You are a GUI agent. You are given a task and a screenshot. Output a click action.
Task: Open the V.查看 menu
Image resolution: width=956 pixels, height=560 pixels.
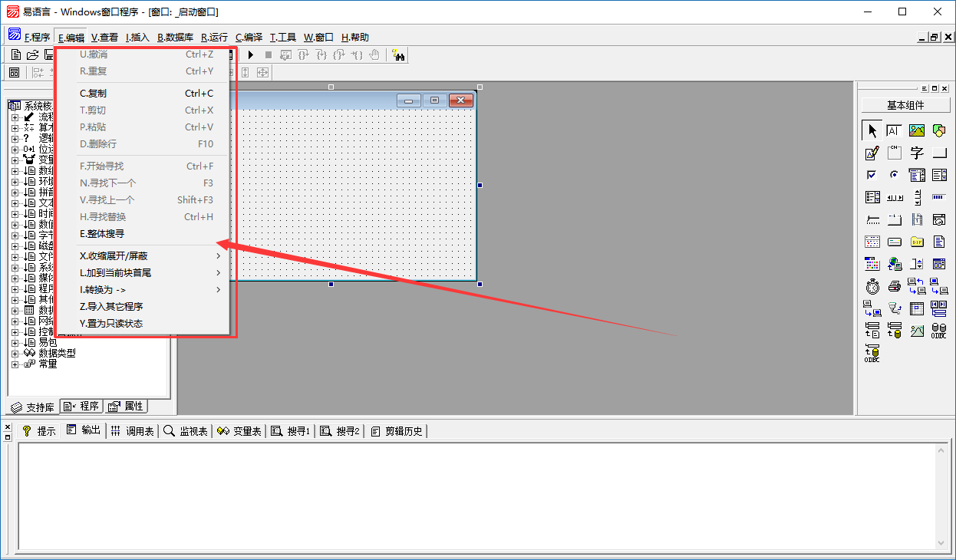click(104, 37)
